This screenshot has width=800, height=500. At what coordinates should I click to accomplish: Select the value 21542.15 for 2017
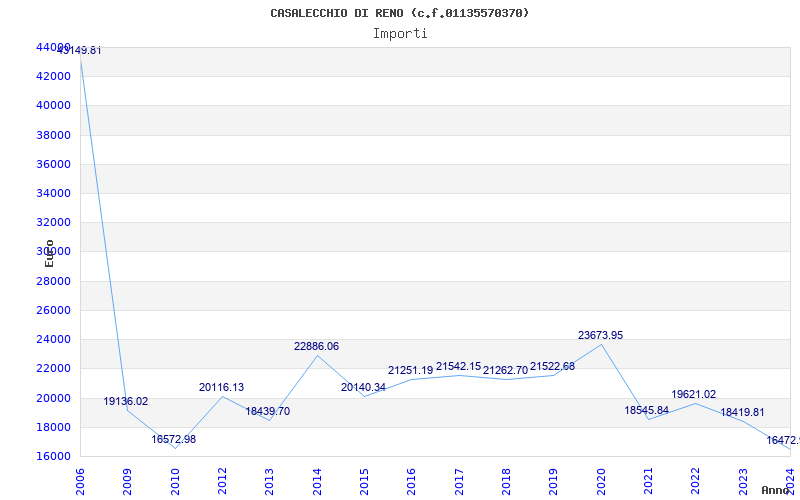point(458,366)
